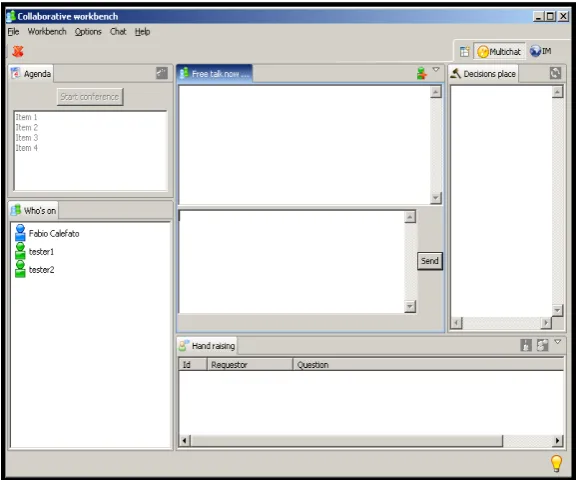The image size is (579, 480).
Task: Select the Decisions place tab
Action: [483, 73]
